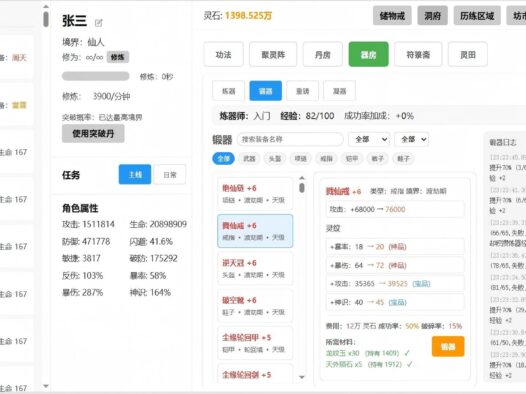Image resolution: width=526 pixels, height=394 pixels.
Task: Click the edit icon next to 张三
Action: tap(99, 23)
